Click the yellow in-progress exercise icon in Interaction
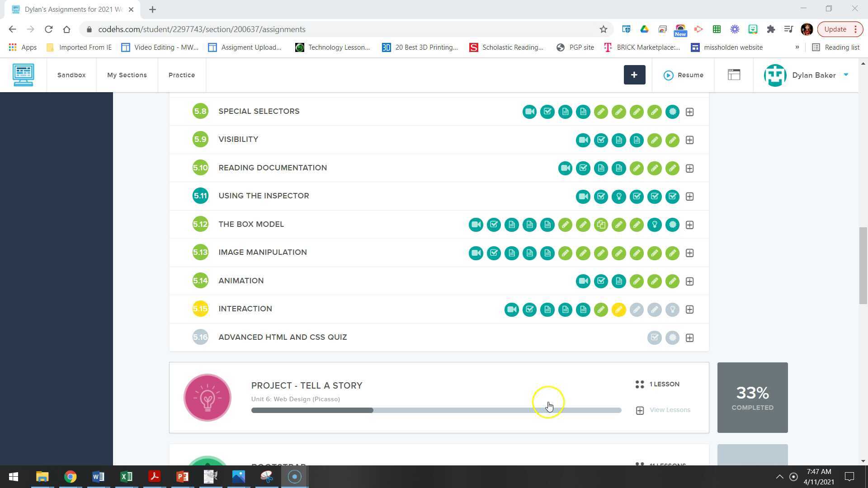This screenshot has width=868, height=488. 618,310
